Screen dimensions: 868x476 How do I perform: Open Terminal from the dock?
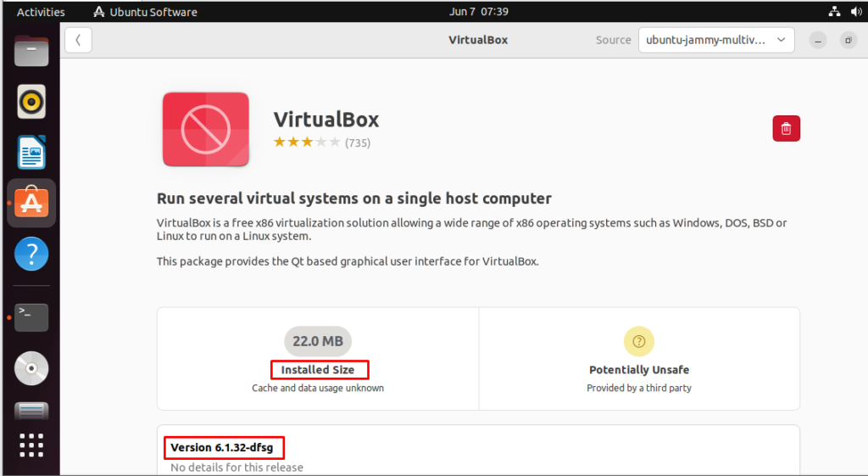click(31, 317)
